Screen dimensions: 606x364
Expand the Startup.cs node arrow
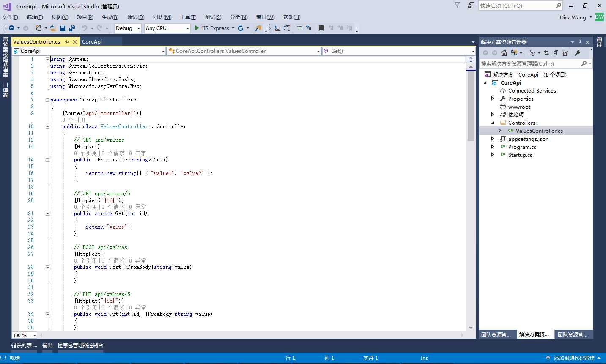492,155
